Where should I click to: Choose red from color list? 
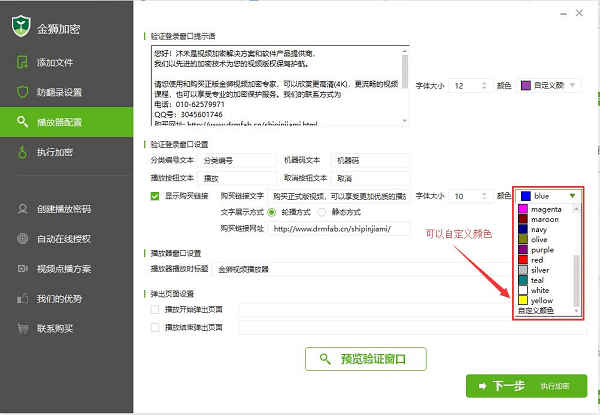pos(545,260)
